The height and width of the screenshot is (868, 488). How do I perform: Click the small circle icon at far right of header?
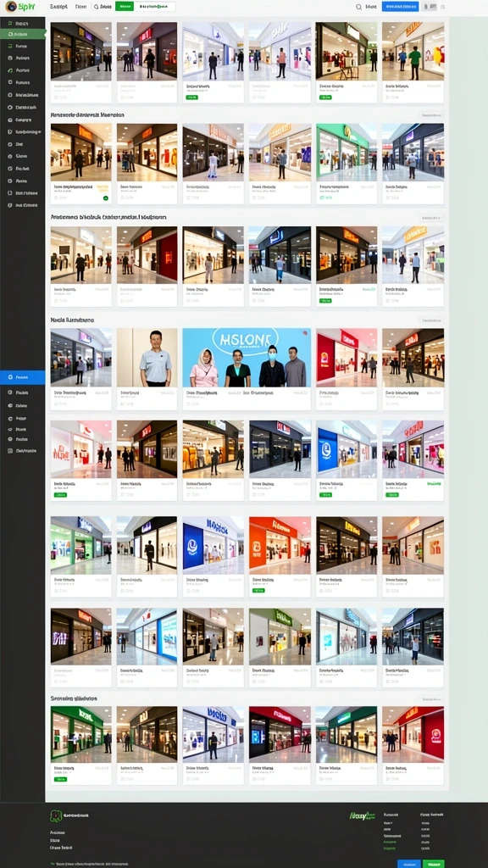tap(443, 7)
